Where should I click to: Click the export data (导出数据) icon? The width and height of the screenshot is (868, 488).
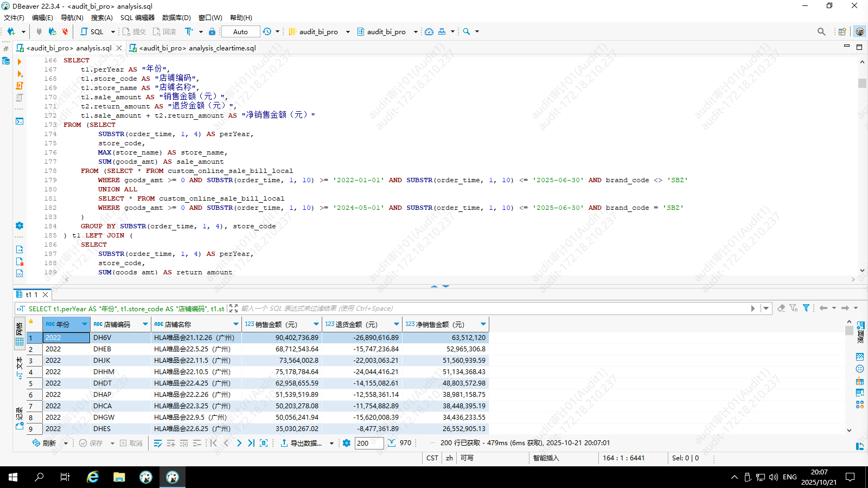(284, 443)
